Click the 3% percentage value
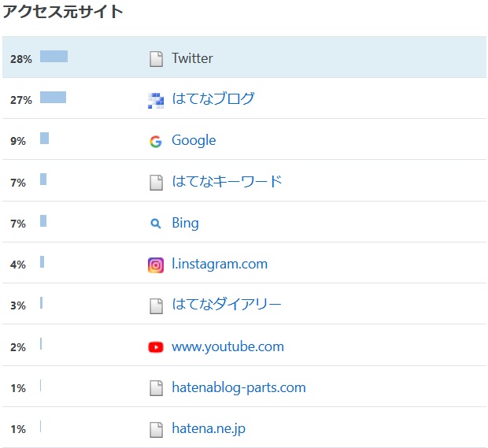The image size is (488, 448). tap(18, 305)
